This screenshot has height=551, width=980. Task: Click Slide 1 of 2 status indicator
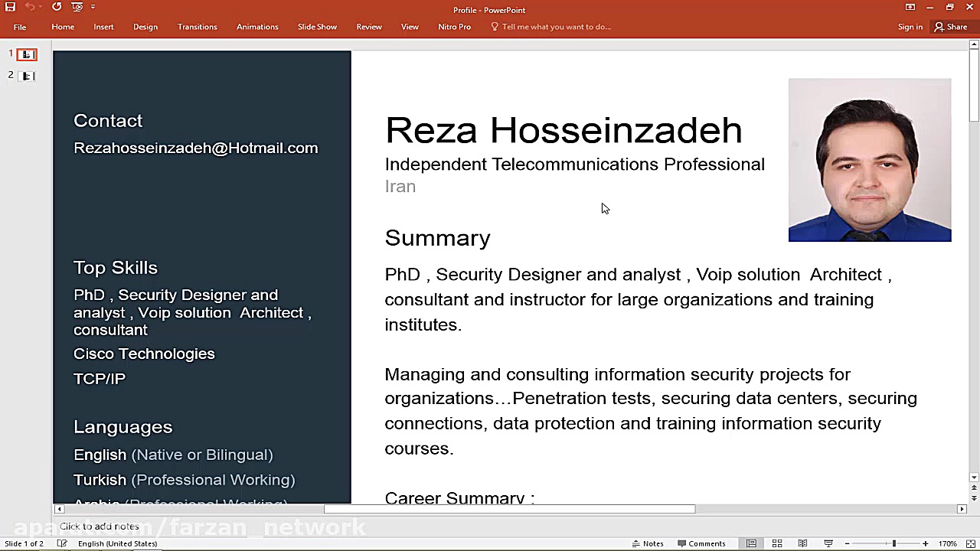pyautogui.click(x=24, y=543)
